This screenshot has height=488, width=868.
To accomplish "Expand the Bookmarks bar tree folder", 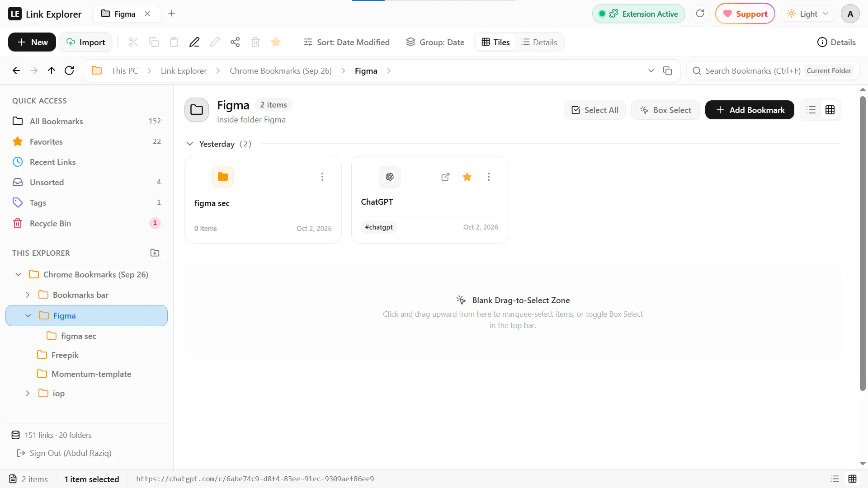I will tap(28, 295).
